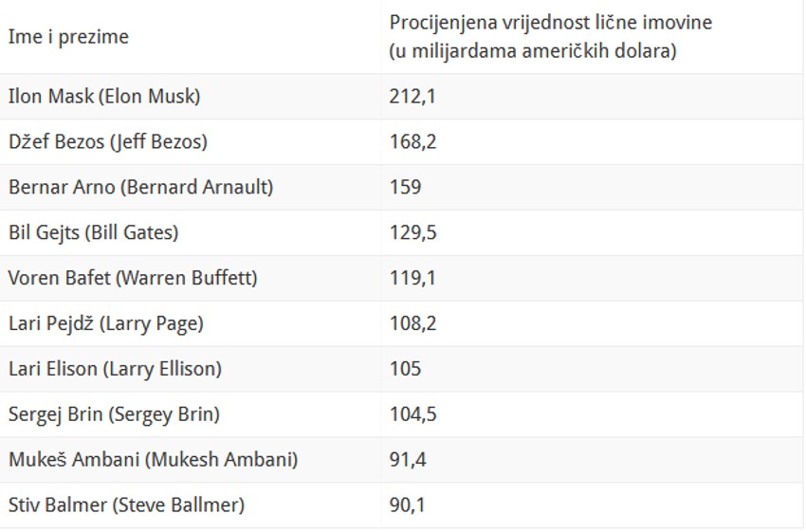The image size is (806, 532).
Task: Select the Voren Bafet (Warren Buffett) cell
Action: pyautogui.click(x=133, y=278)
